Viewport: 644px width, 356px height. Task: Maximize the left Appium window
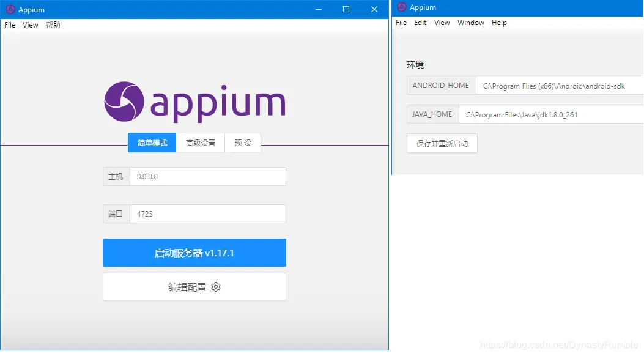point(346,9)
